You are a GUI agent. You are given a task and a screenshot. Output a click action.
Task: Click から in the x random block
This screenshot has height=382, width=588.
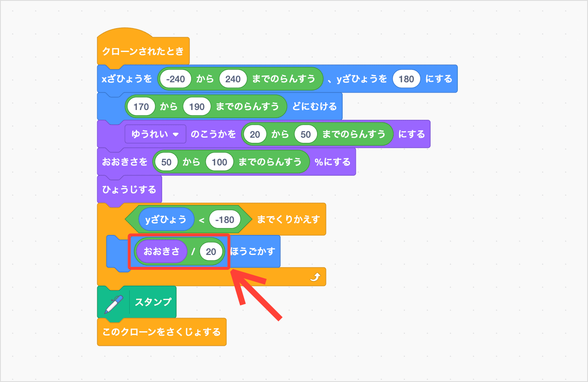click(x=205, y=78)
